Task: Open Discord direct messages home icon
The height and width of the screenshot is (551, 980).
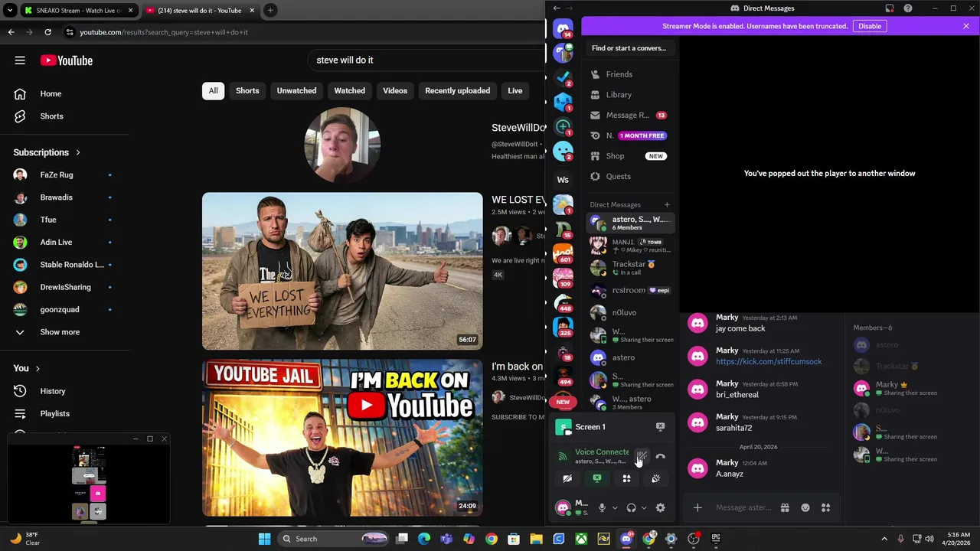Action: [x=563, y=29]
